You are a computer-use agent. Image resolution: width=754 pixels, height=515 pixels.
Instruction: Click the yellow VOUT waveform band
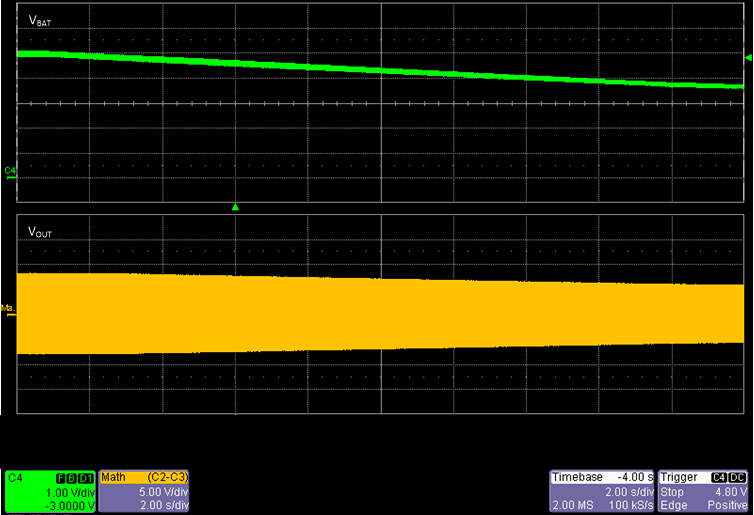point(381,314)
